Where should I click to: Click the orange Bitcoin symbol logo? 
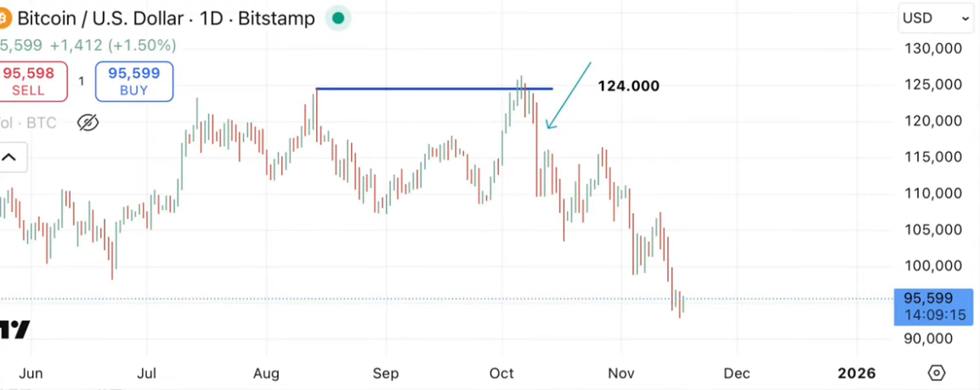[4, 18]
